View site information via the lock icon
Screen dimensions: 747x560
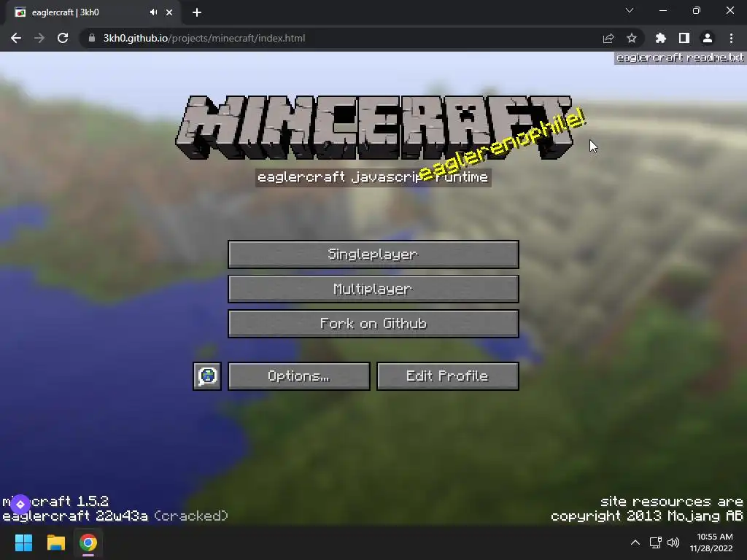coord(92,38)
